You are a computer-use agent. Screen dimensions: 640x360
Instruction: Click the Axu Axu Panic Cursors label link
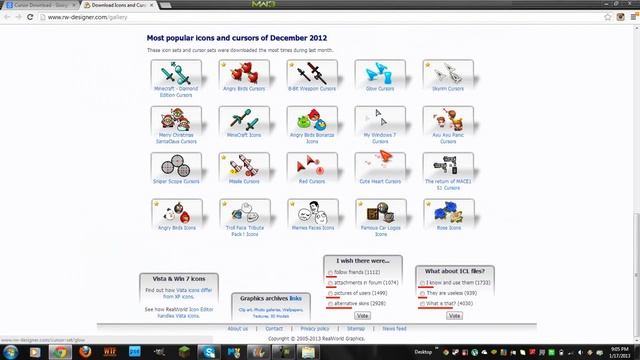coord(448,138)
